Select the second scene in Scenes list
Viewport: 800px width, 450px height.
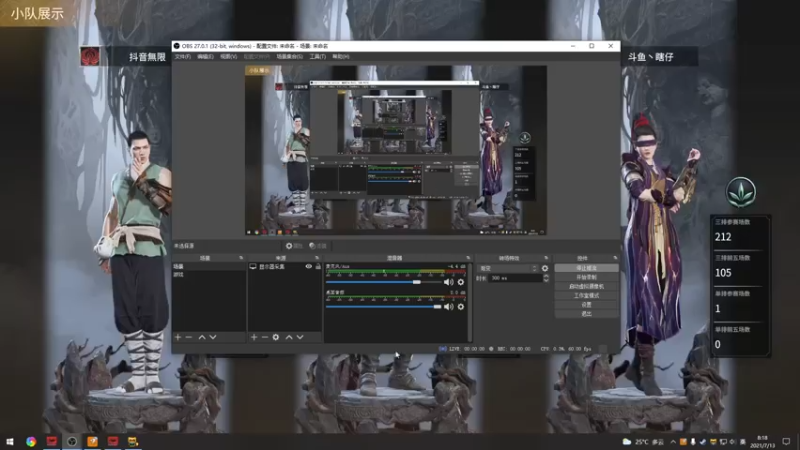point(209,274)
